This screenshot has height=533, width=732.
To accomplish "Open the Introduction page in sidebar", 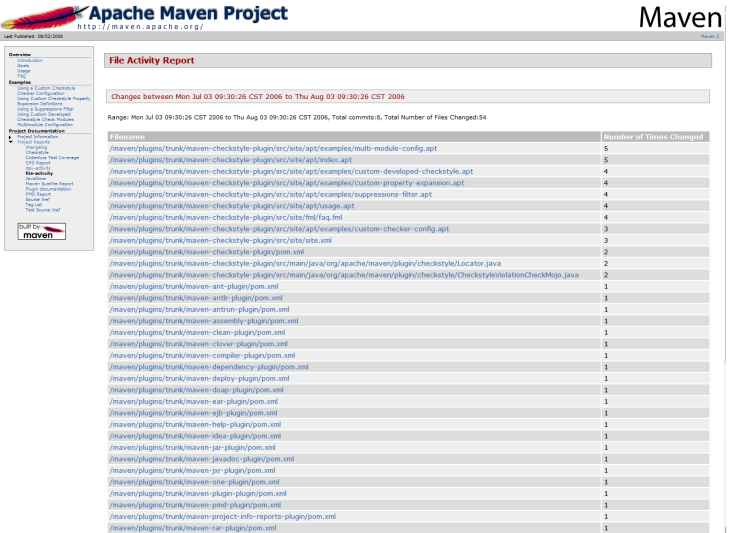I will pos(30,61).
